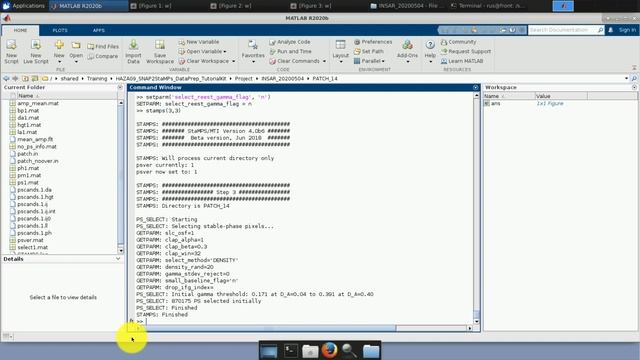Click Sign In
The width and height of the screenshot is (640, 360).
tap(627, 30)
